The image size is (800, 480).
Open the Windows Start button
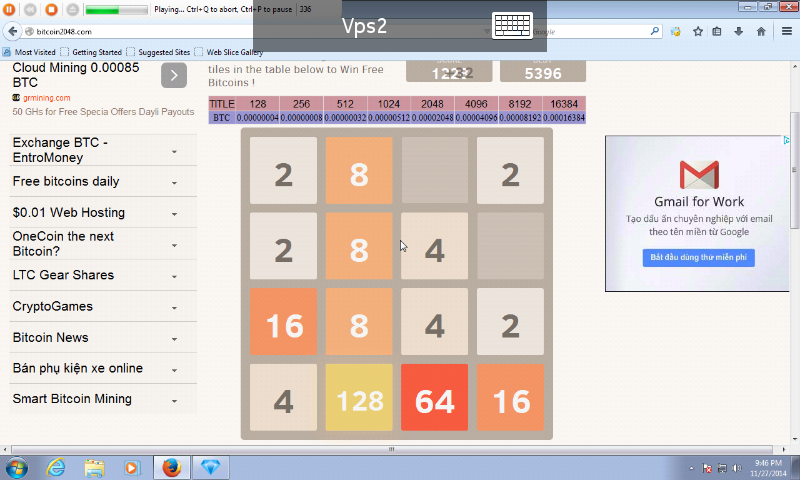pyautogui.click(x=16, y=468)
